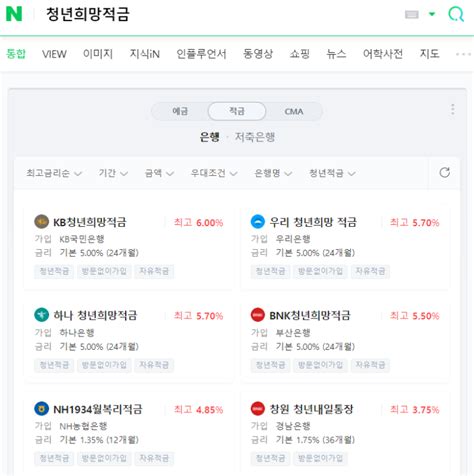This screenshot has height=476, width=474.
Task: Click the 우리은행 blue logo icon
Action: (258, 222)
